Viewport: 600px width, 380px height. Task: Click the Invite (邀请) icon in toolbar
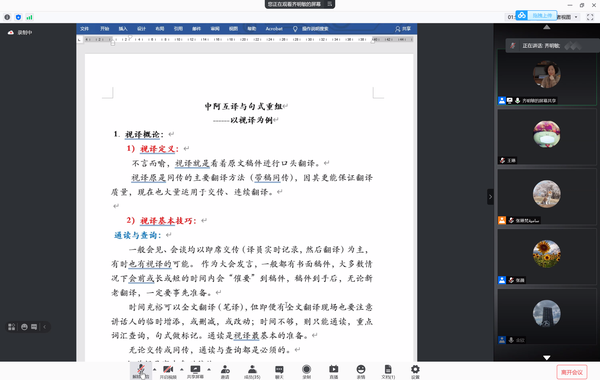tap(225, 371)
